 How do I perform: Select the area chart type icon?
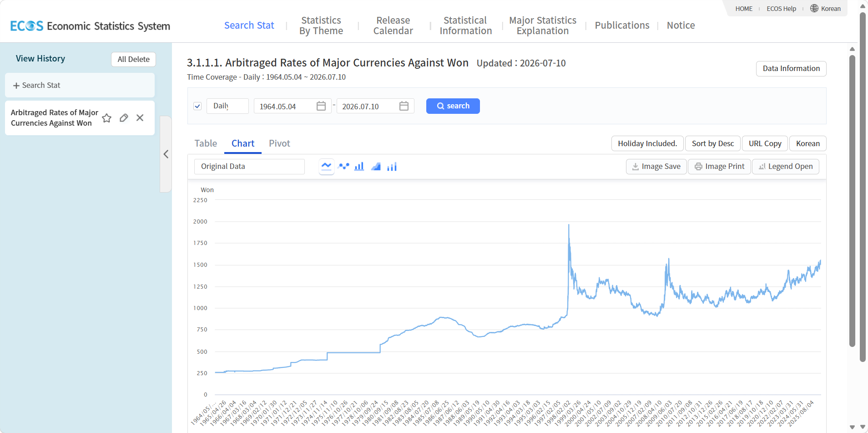[376, 167]
